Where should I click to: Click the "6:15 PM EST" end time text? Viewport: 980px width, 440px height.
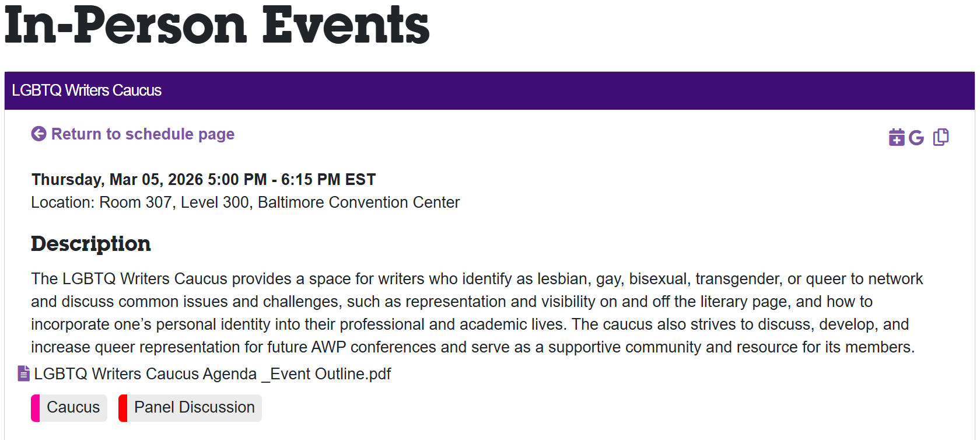click(328, 179)
